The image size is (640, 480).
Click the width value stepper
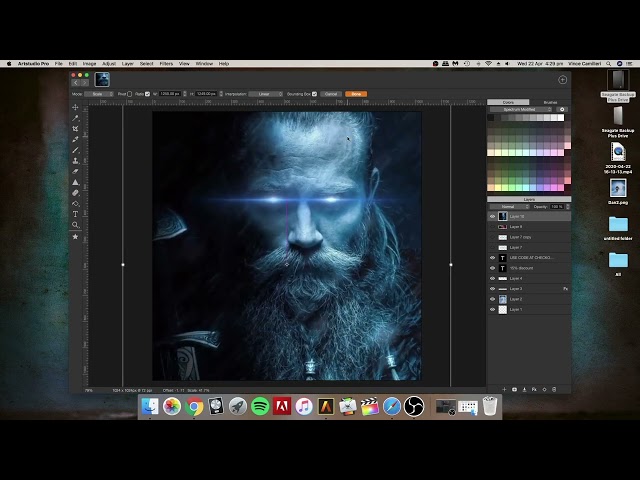[x=185, y=94]
